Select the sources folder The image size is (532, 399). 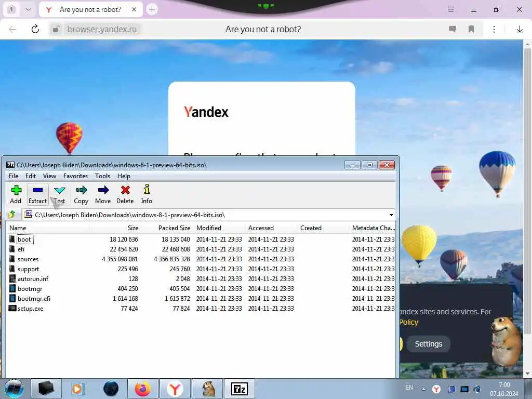(200, 259)
